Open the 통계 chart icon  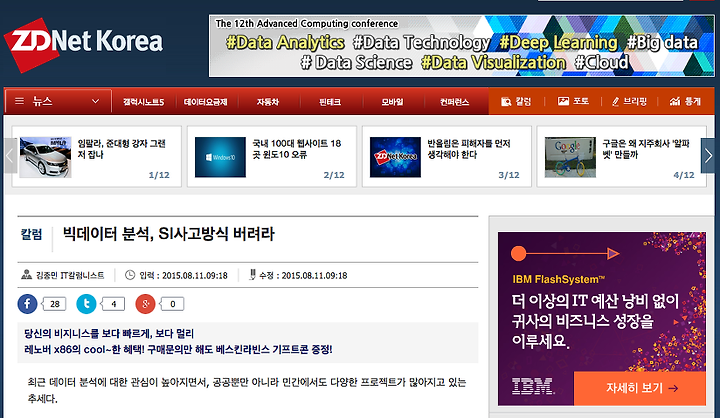(675, 101)
